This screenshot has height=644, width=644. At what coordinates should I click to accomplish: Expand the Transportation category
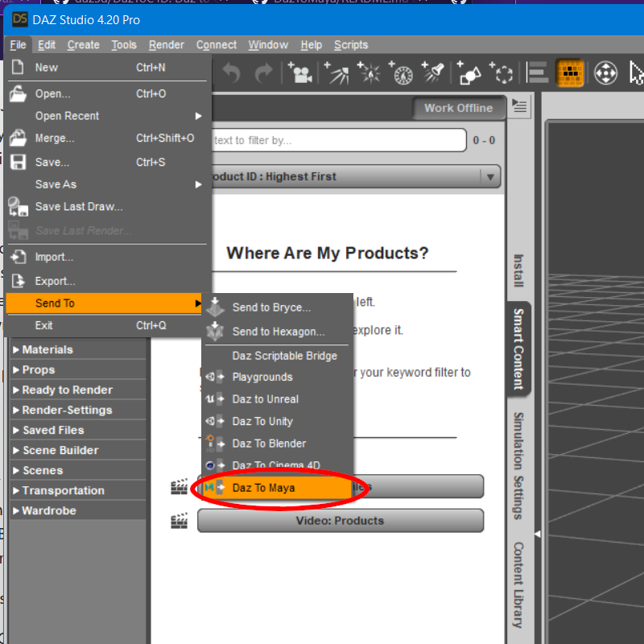click(77, 490)
